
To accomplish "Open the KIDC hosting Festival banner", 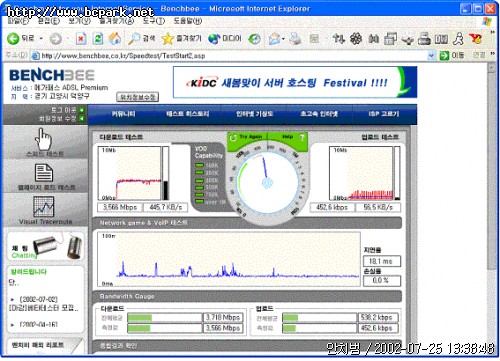I will coord(295,82).
